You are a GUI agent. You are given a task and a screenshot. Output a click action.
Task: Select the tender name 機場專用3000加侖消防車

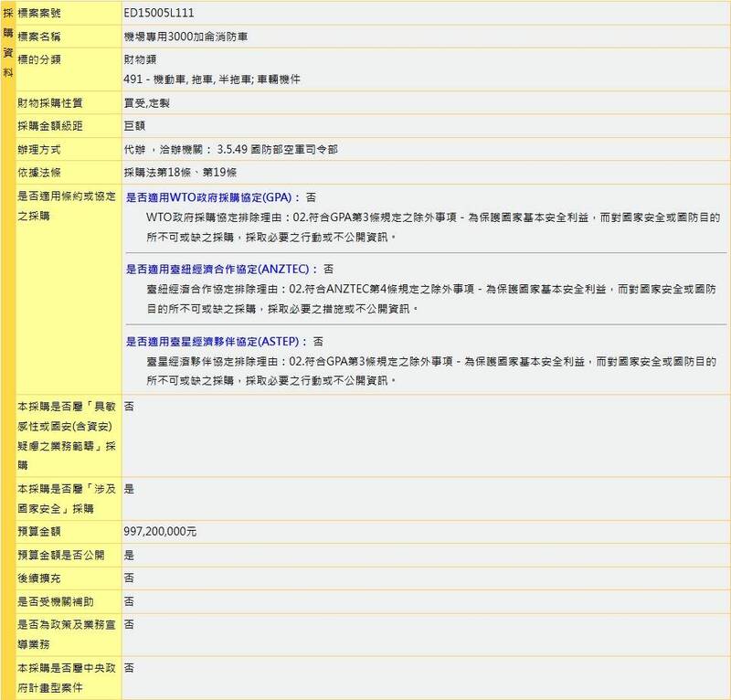point(185,37)
